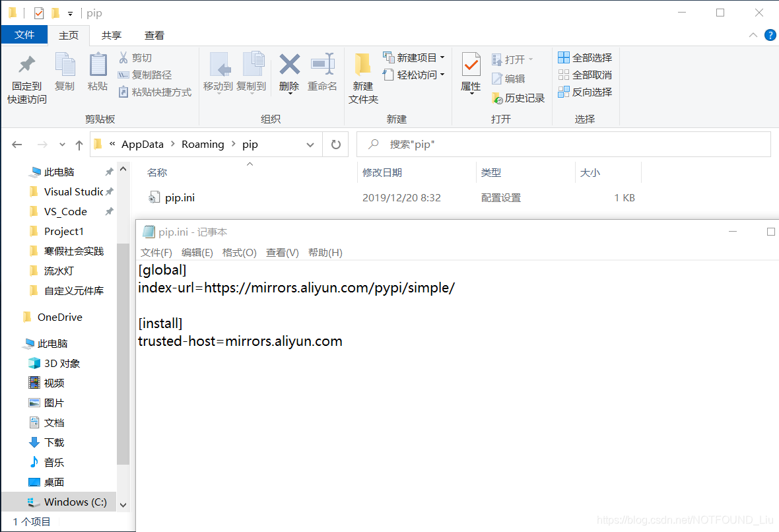779x532 pixels.
Task: Select Desktop (桌面) in sidebar
Action: click(x=53, y=482)
